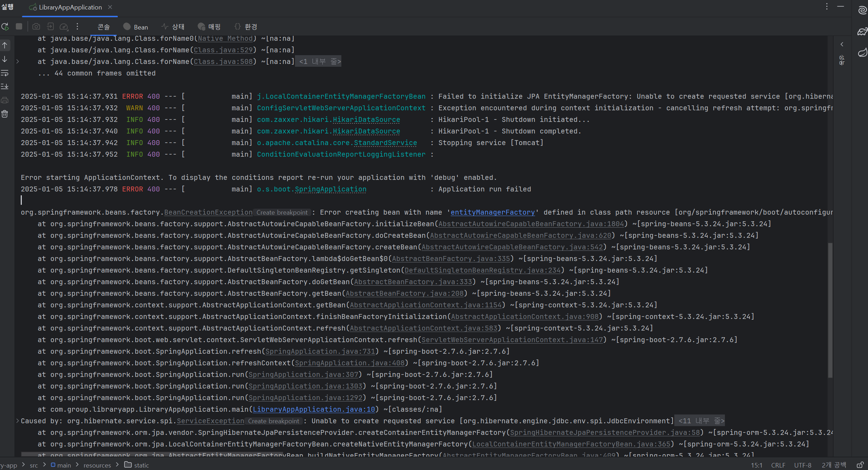This screenshot has height=470, width=868.
Task: Open more run toolbar options
Action: [77, 27]
